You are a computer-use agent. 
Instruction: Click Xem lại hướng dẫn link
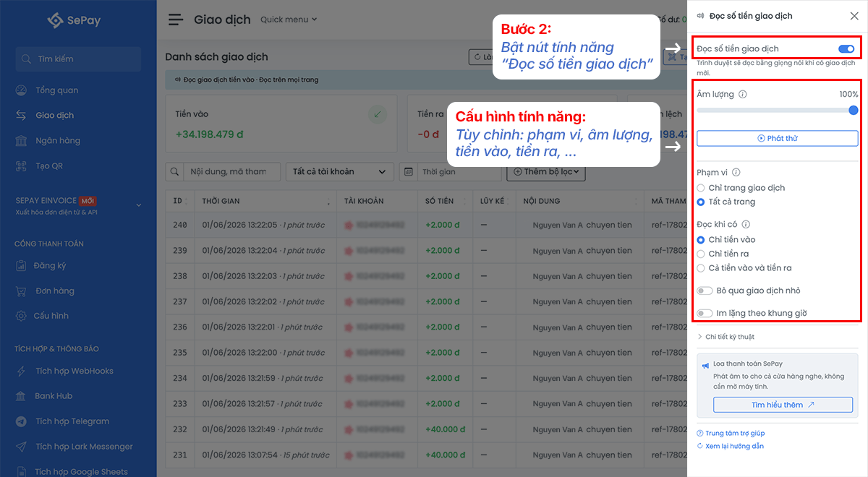pyautogui.click(x=730, y=446)
